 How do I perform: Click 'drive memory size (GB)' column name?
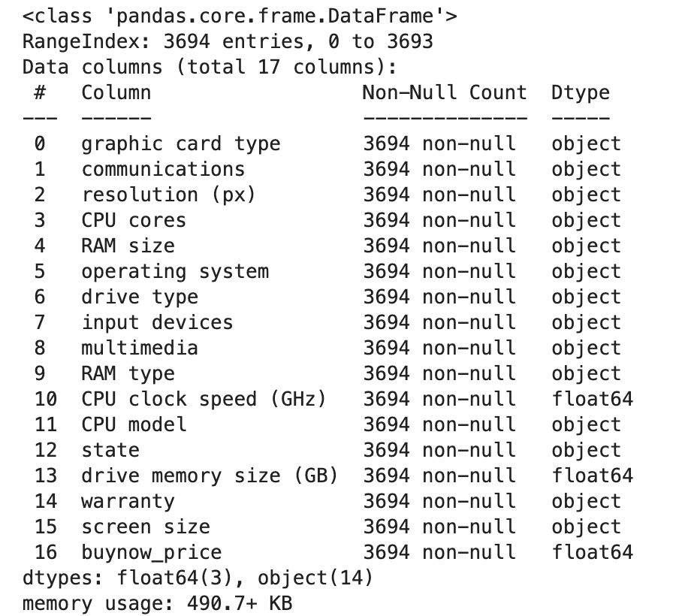(210, 476)
